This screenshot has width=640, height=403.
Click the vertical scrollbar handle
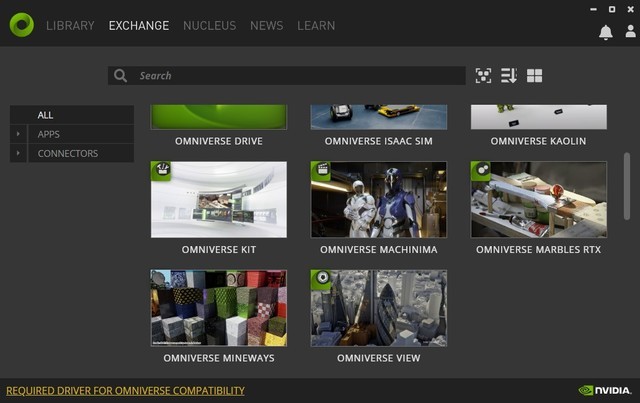(x=627, y=186)
